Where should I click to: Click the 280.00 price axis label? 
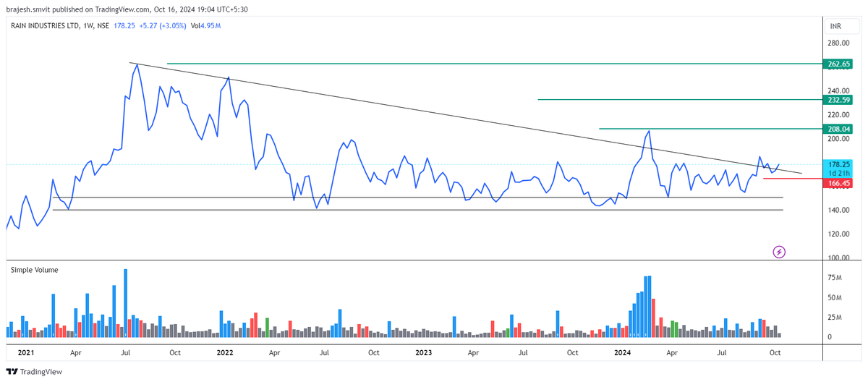[839, 43]
